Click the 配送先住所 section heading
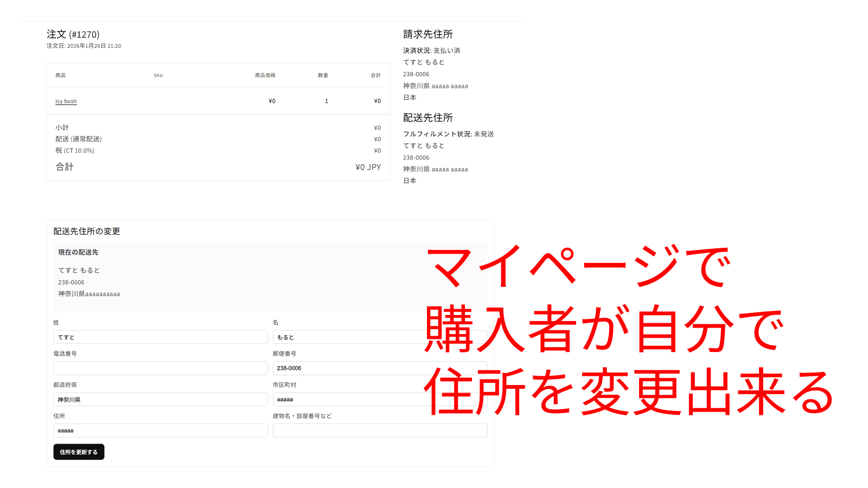This screenshot has width=868, height=488. click(x=428, y=117)
